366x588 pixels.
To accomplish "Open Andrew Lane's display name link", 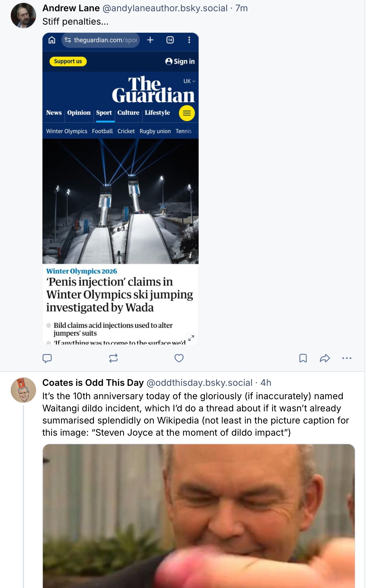I will (71, 8).
